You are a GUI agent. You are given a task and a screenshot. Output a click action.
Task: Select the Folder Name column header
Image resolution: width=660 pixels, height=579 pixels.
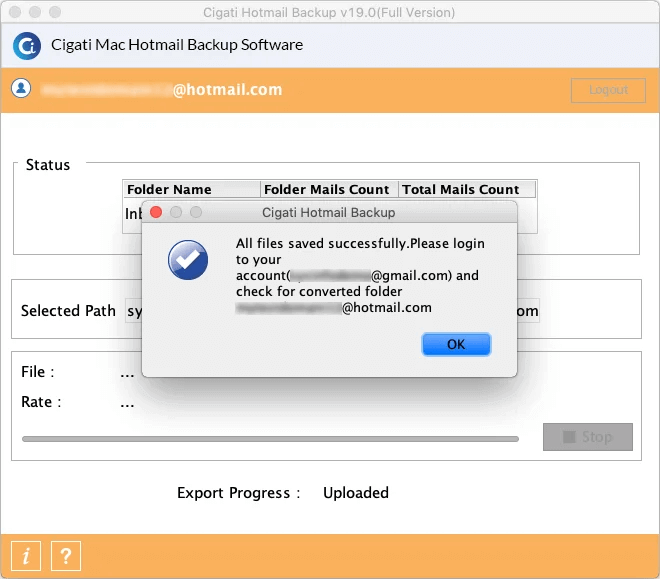click(x=191, y=189)
